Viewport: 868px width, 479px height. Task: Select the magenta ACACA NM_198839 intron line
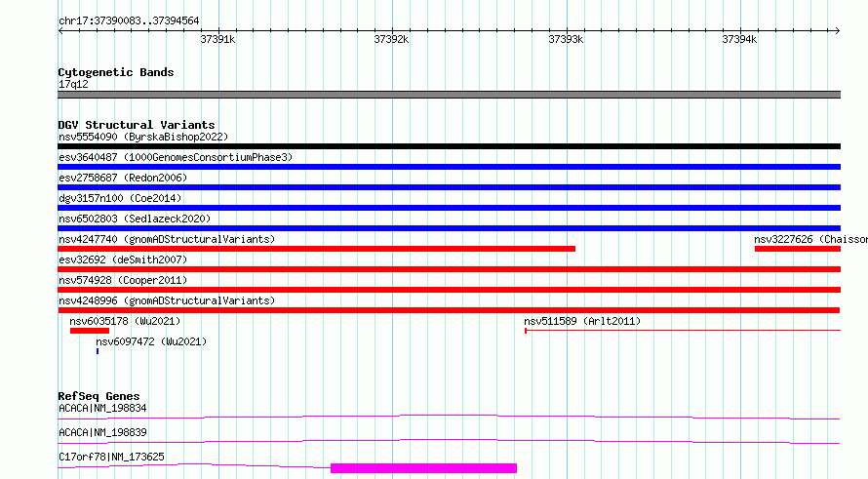tap(449, 441)
